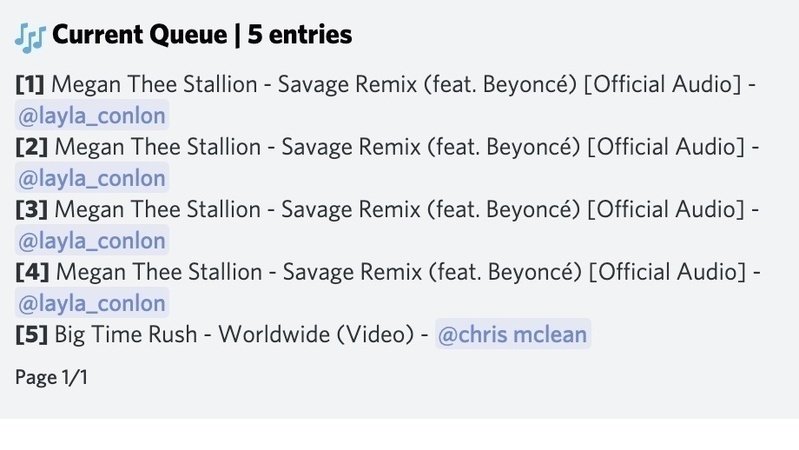Click the [1] queue index number
Viewport: 799px width, 450px height.
[30, 83]
